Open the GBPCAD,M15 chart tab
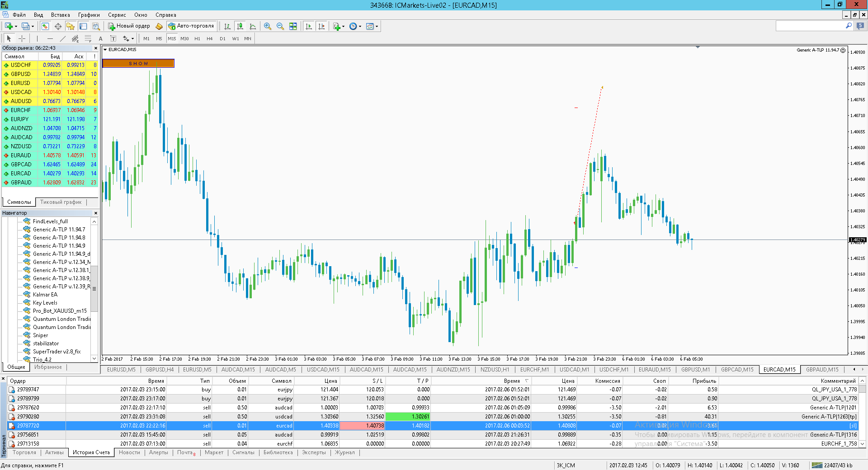This screenshot has width=868, height=470. click(x=737, y=370)
